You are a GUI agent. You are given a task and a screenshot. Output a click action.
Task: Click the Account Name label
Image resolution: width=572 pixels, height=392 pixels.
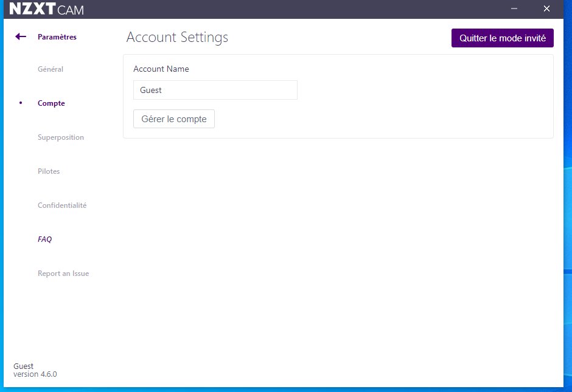161,69
